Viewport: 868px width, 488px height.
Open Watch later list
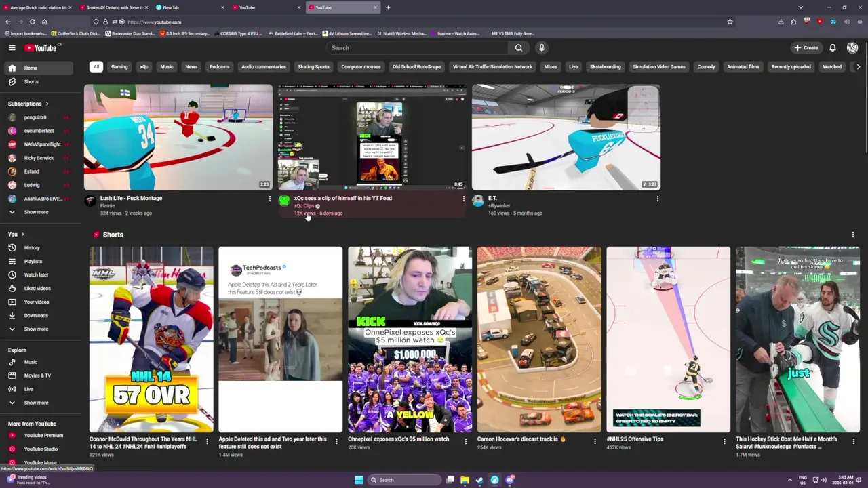(39, 274)
